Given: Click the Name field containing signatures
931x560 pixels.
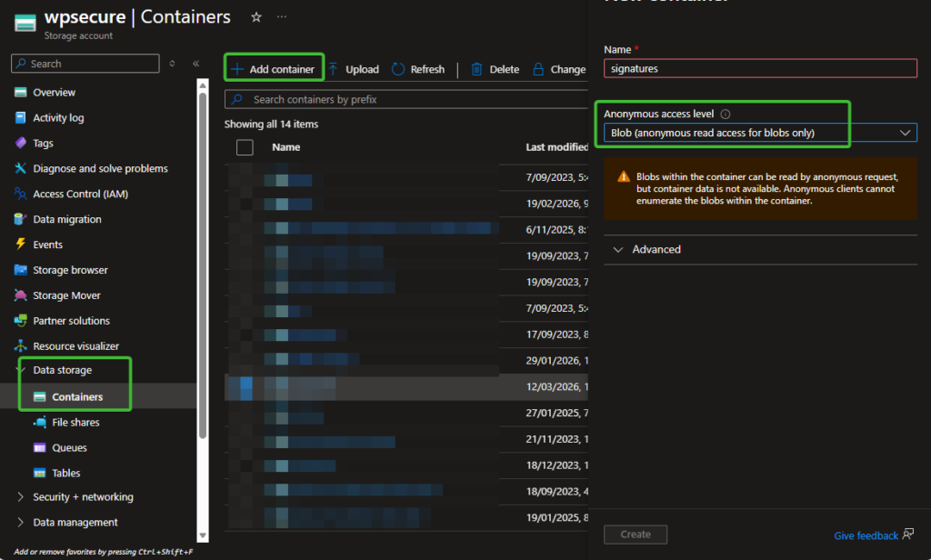Looking at the screenshot, I should [x=759, y=68].
